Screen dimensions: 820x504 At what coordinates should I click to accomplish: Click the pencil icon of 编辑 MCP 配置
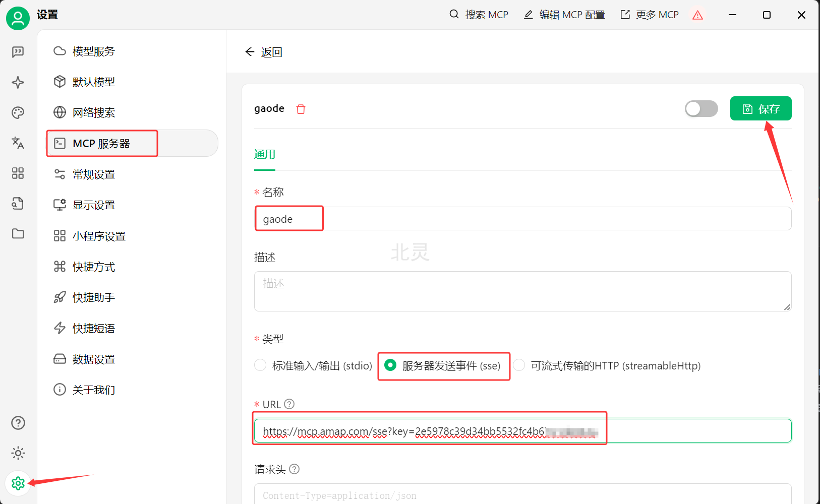coord(529,15)
